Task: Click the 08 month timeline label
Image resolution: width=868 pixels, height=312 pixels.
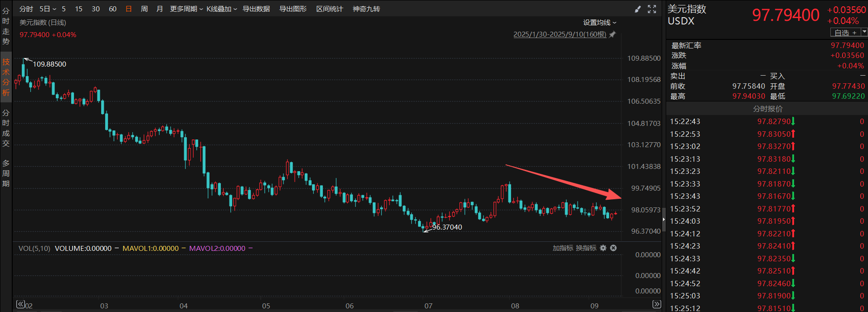Action: pos(515,306)
